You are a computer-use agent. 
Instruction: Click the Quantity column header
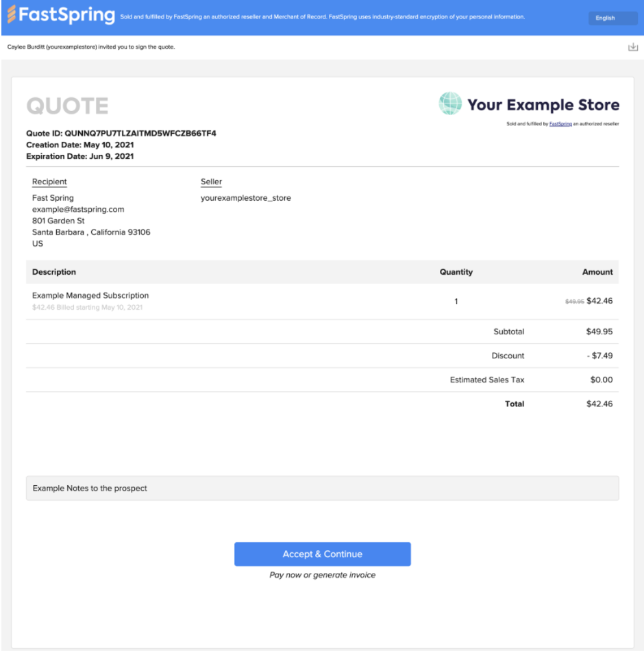pyautogui.click(x=456, y=272)
